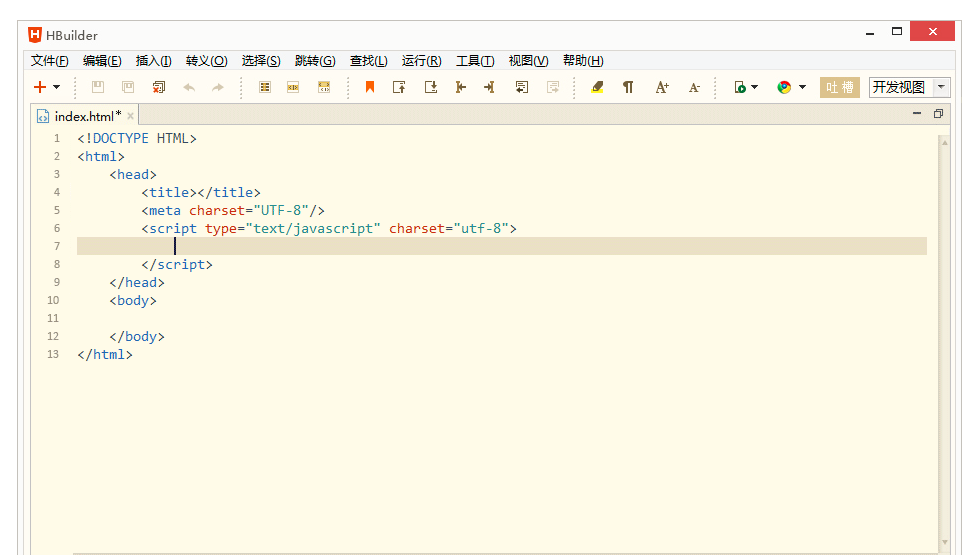Viewport: 975px width, 555px height.
Task: Click the Save All double-disk icon
Action: 128,87
